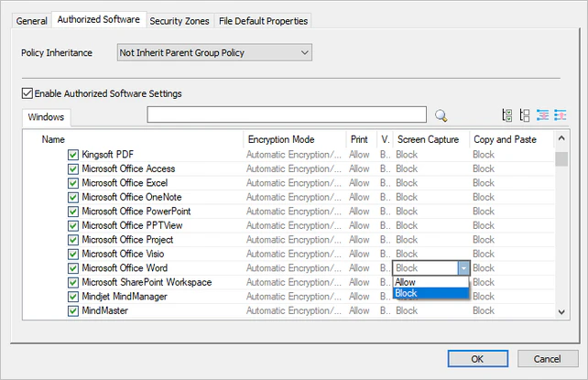Switch to the Authorized Software tab
This screenshot has height=380, width=588.
[99, 19]
